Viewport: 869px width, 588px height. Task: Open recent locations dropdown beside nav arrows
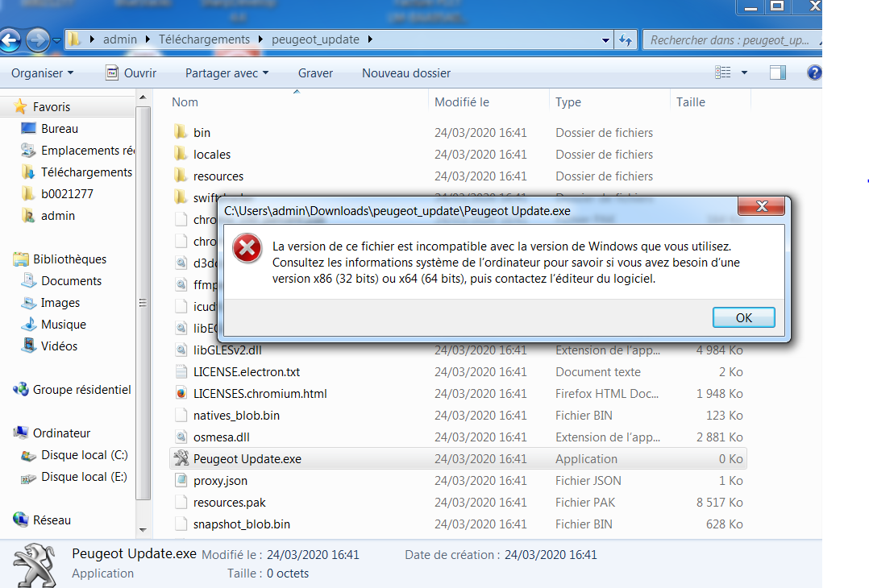pos(56,40)
